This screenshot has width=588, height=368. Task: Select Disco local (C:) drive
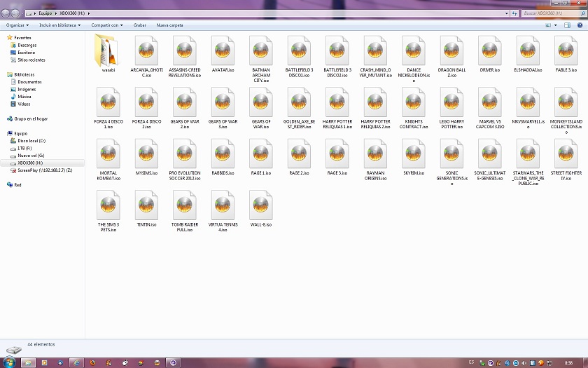(31, 141)
